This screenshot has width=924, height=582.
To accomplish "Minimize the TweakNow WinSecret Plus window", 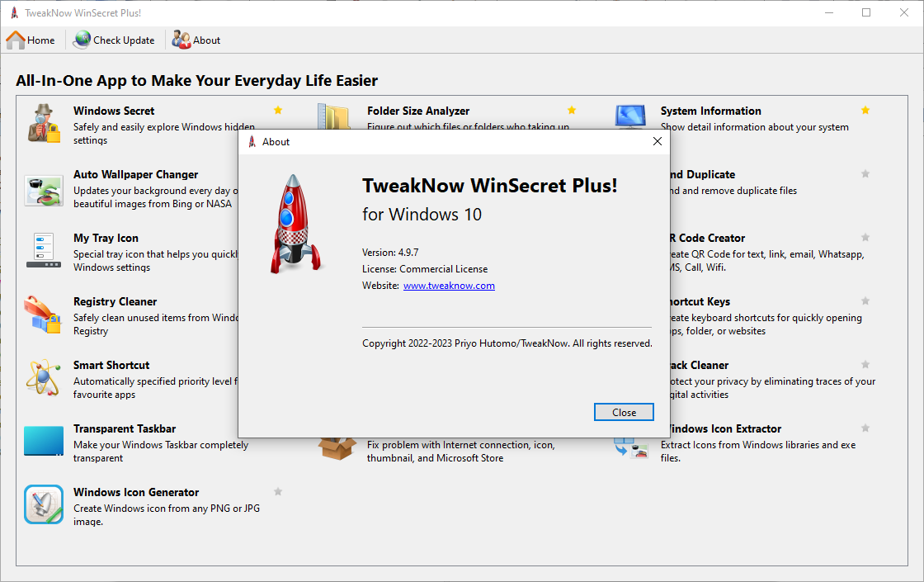I will click(x=829, y=12).
